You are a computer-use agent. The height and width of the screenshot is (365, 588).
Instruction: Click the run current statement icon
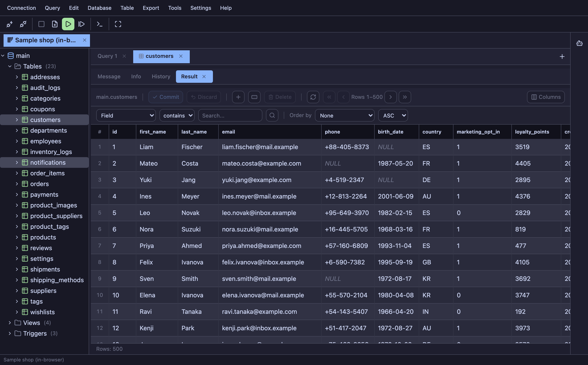point(82,24)
